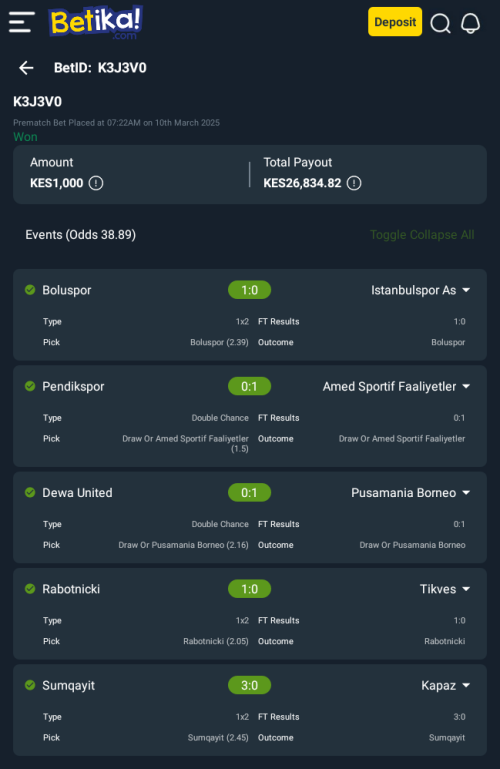The width and height of the screenshot is (500, 769).
Task: Click Toggle Collapse All
Action: point(422,235)
